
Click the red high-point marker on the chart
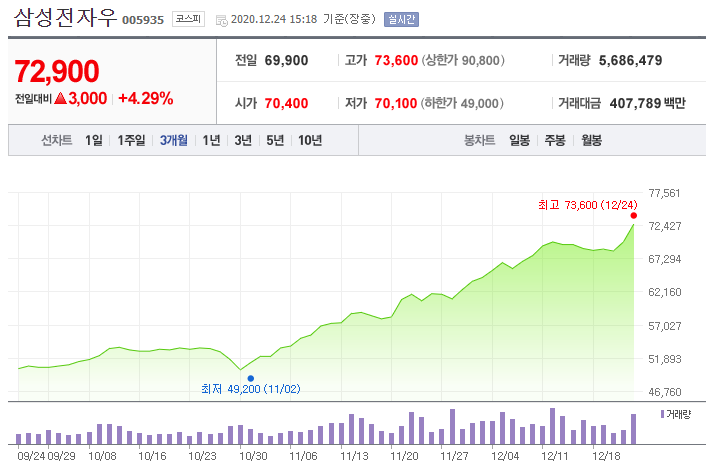[x=634, y=216]
